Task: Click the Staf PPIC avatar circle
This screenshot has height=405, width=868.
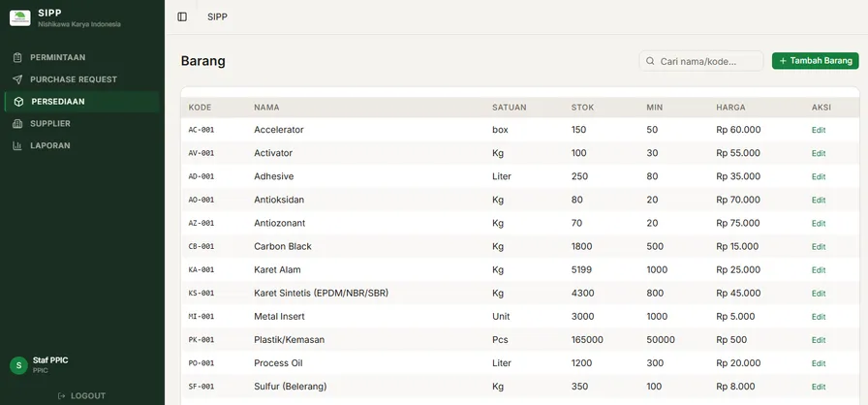Action: point(18,365)
